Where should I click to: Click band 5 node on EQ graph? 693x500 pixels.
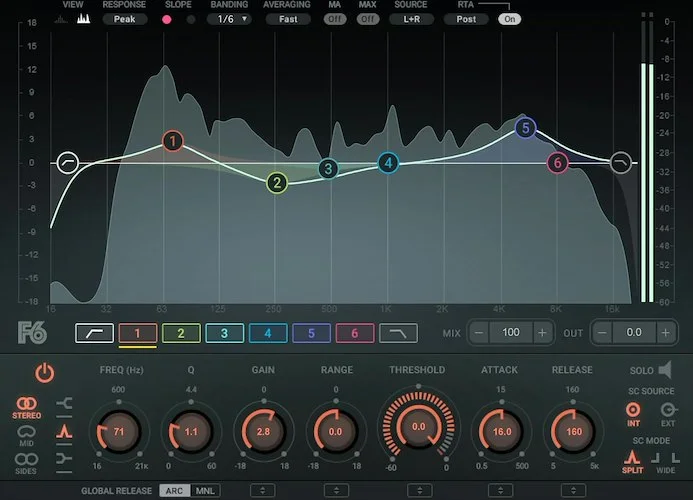point(526,128)
